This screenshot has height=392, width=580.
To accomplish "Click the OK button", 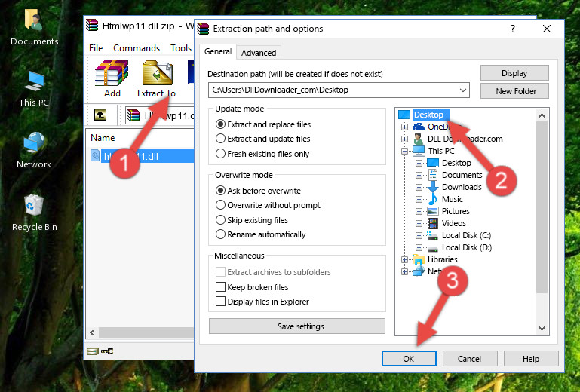I will (x=409, y=359).
